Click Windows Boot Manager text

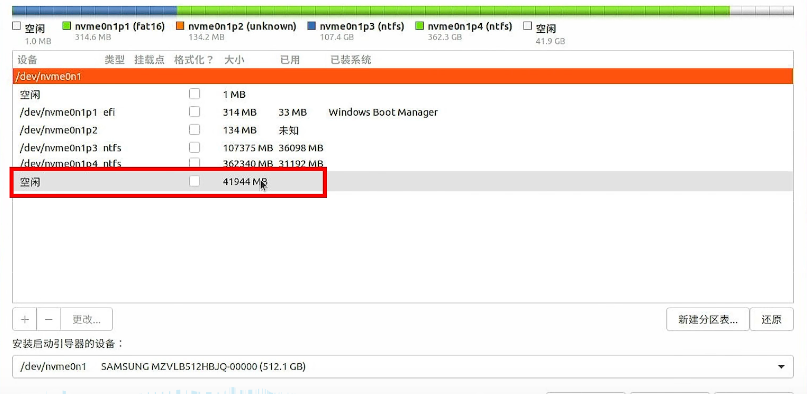tap(383, 112)
